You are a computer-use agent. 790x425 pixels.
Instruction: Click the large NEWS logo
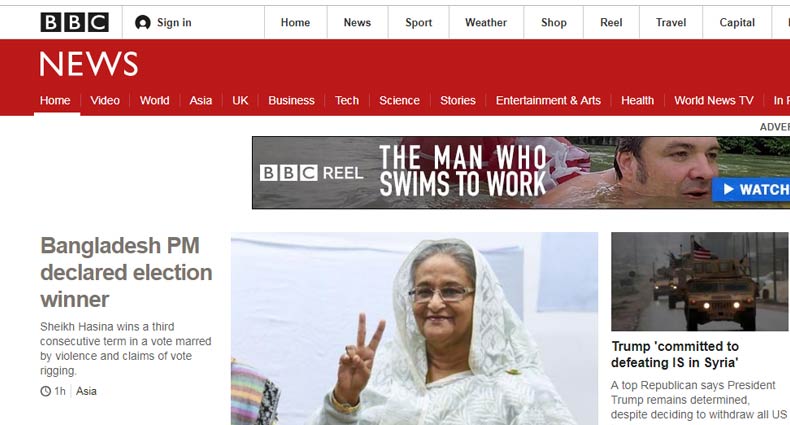(x=89, y=64)
